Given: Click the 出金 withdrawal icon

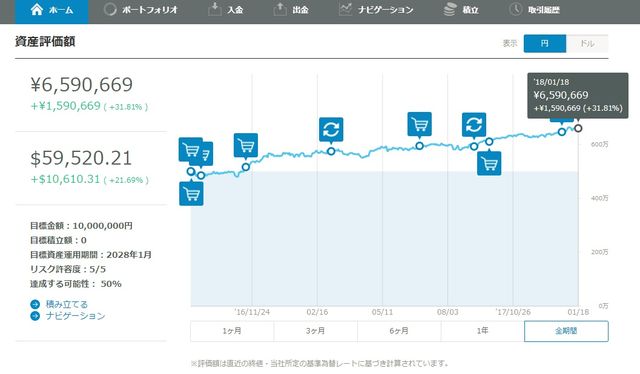Looking at the screenshot, I should [x=280, y=9].
